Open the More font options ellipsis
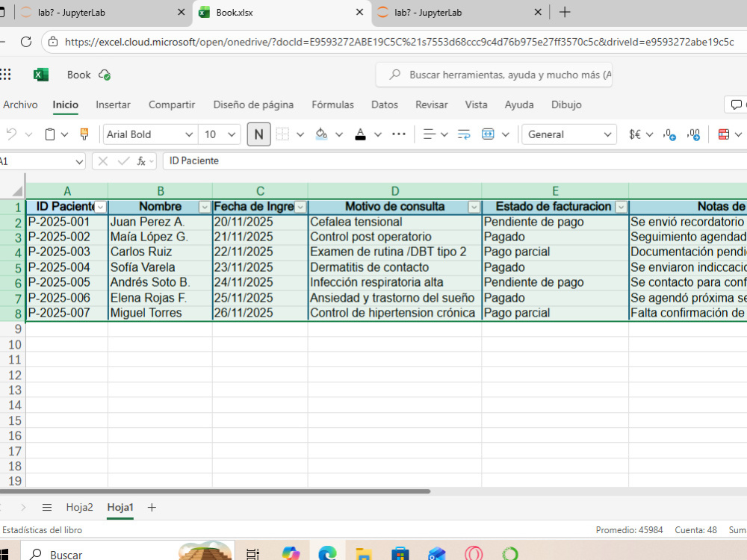This screenshot has height=560, width=747. 399,134
